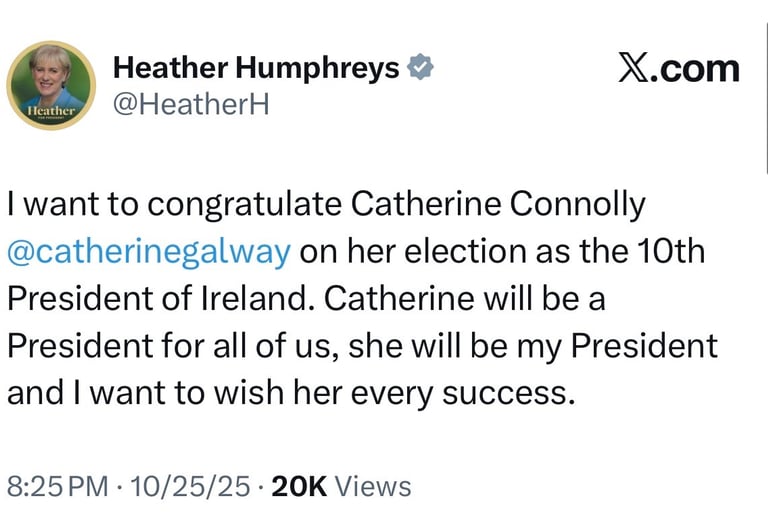Click the word Views
Viewport: 768px width, 532px height.
[373, 486]
